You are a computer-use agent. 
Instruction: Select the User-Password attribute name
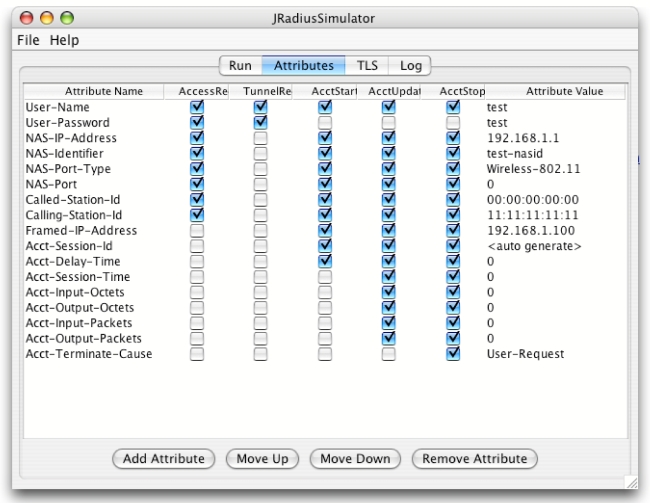pyautogui.click(x=68, y=123)
